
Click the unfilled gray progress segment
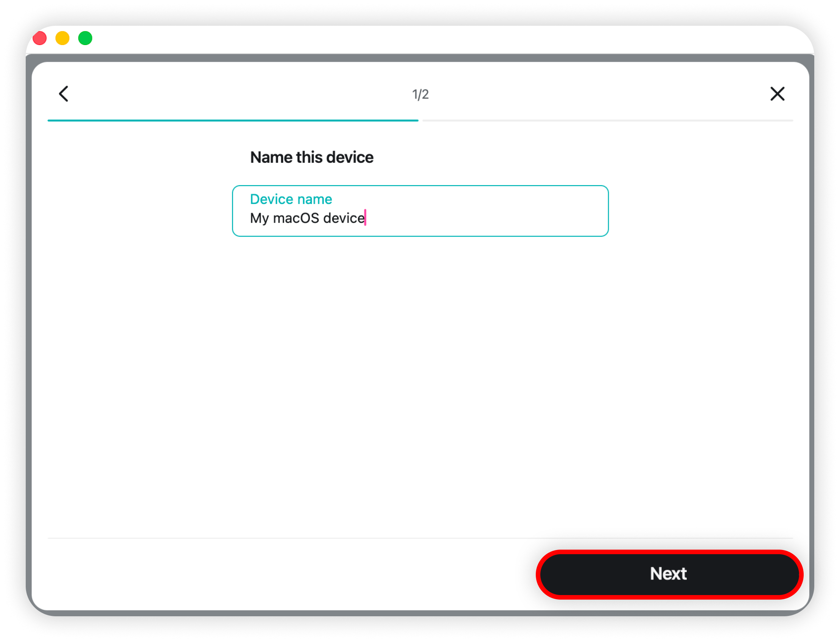pyautogui.click(x=607, y=120)
